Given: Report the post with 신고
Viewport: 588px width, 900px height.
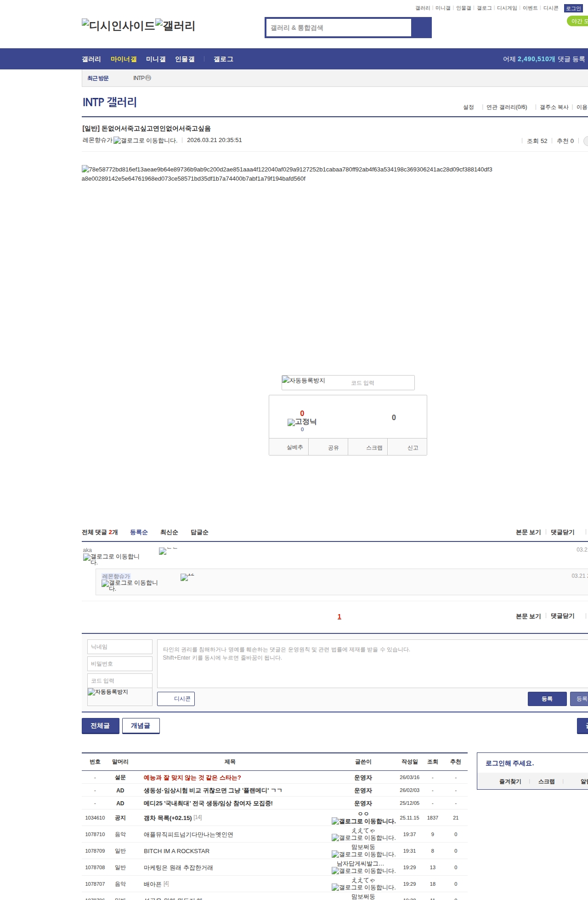Looking at the screenshot, I should pyautogui.click(x=407, y=447).
